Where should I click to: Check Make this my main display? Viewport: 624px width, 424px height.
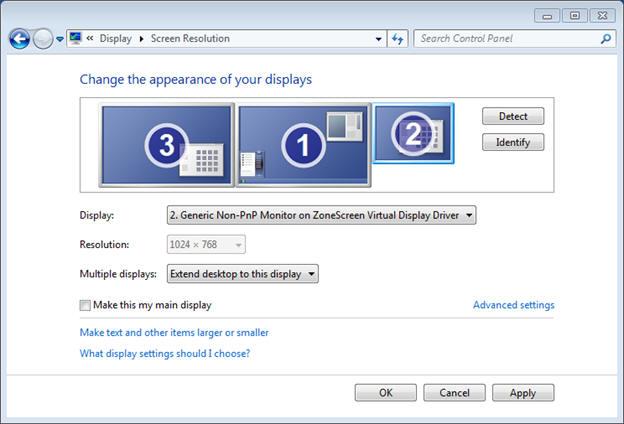pyautogui.click(x=85, y=305)
